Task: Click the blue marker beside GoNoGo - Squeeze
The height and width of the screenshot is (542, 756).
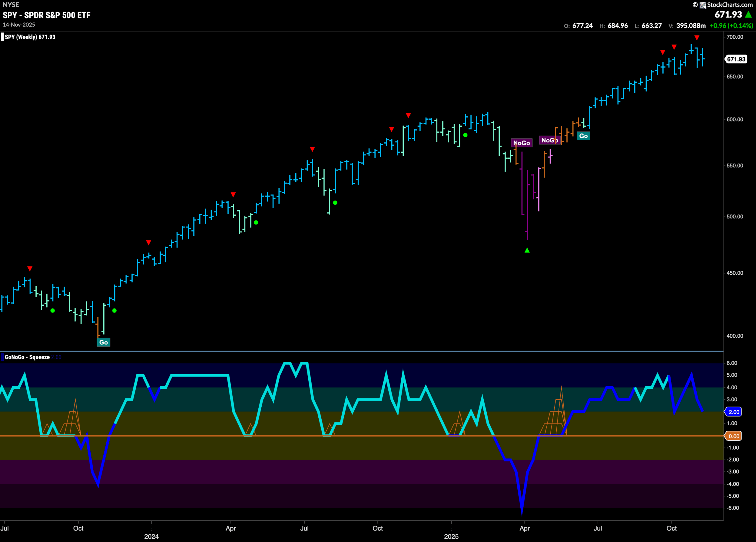Action: tap(2, 357)
